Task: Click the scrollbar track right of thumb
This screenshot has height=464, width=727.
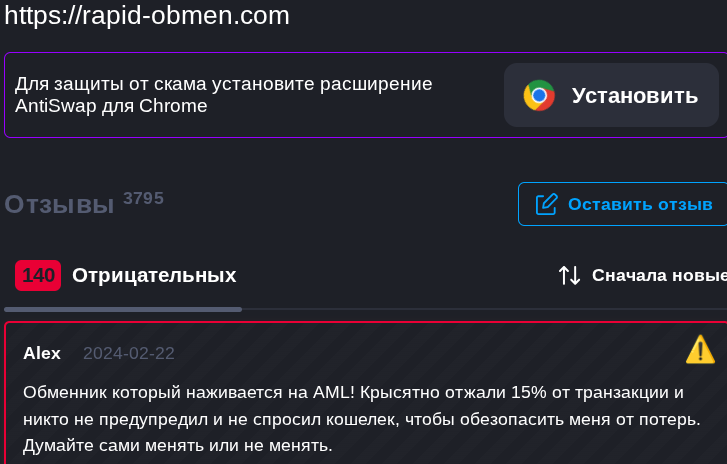Action: pyautogui.click(x=480, y=309)
